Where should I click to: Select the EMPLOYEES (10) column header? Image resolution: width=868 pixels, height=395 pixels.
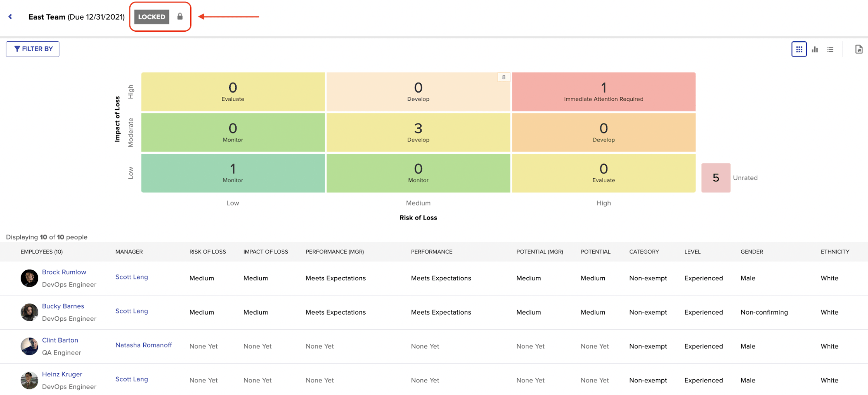[42, 252]
